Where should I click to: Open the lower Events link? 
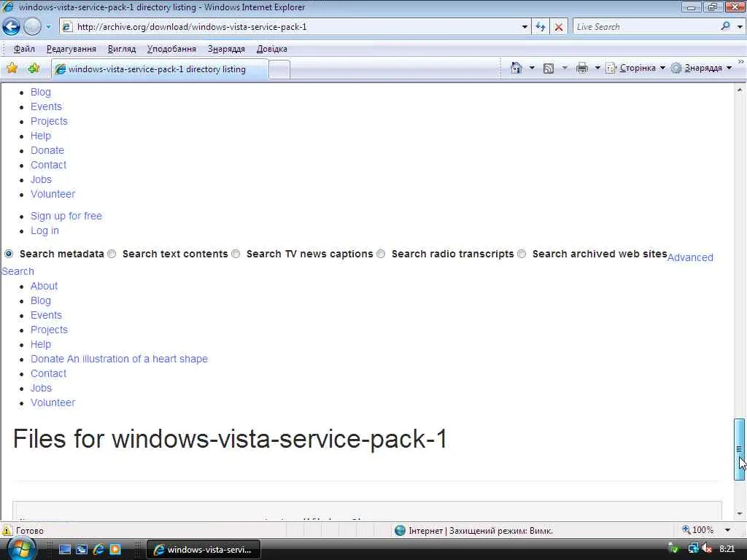point(46,315)
